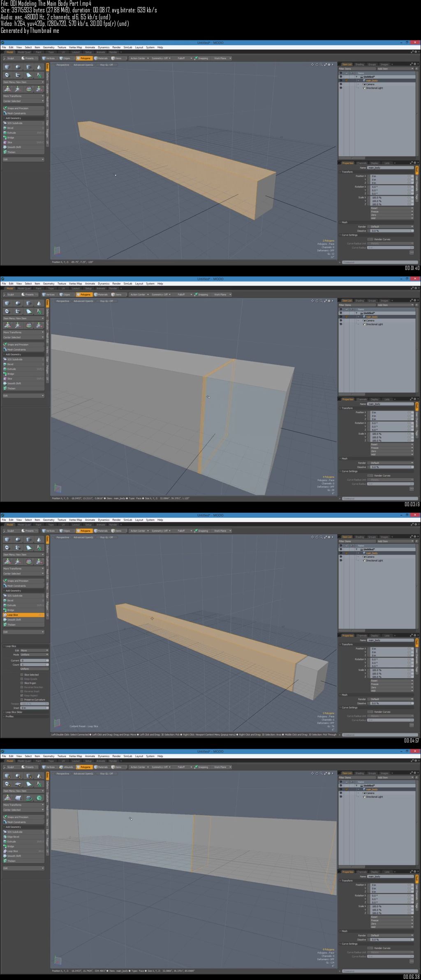Switch to Shading tab in 00:01:40 frame
421x980 pixels.
pyautogui.click(x=359, y=65)
